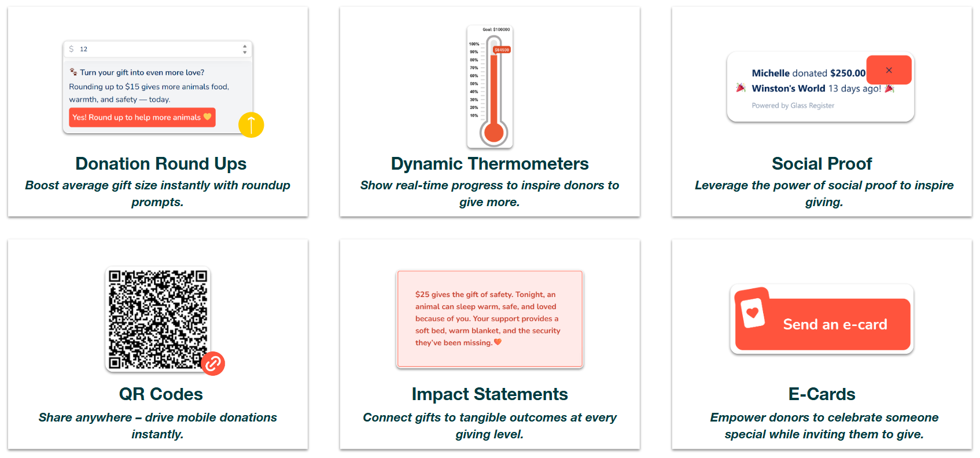Click the orange heart ending the impact statement
980x458 pixels.
pos(498,342)
